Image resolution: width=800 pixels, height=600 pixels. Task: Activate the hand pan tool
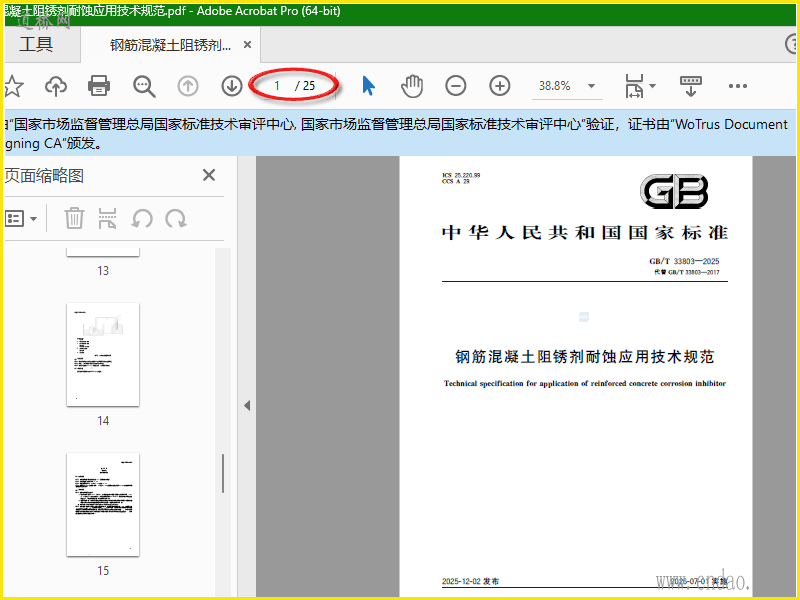(x=412, y=86)
